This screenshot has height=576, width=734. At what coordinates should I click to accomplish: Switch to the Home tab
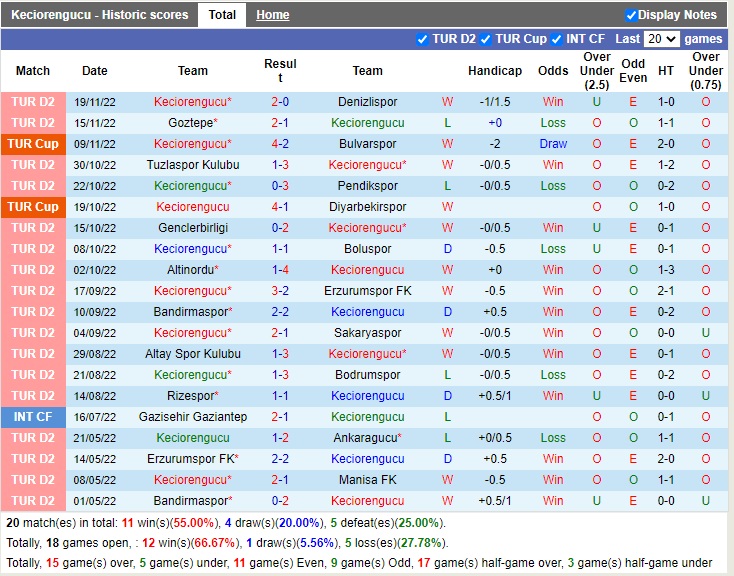(272, 15)
